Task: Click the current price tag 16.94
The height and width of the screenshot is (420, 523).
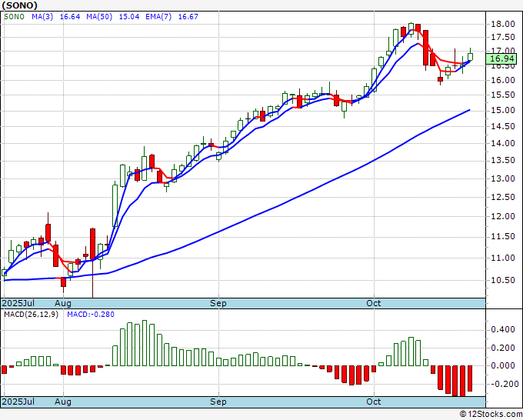Action: [x=501, y=59]
